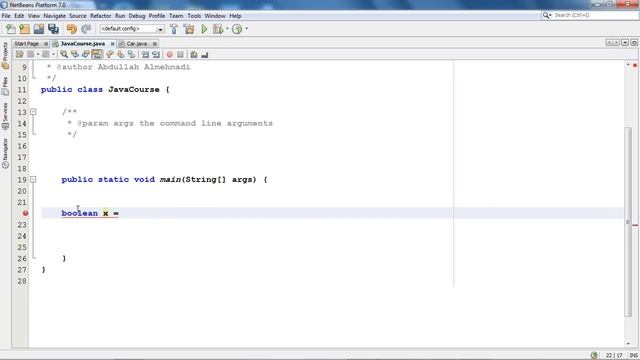Select the JavaCourse.java tab
640x360 pixels.
point(83,44)
